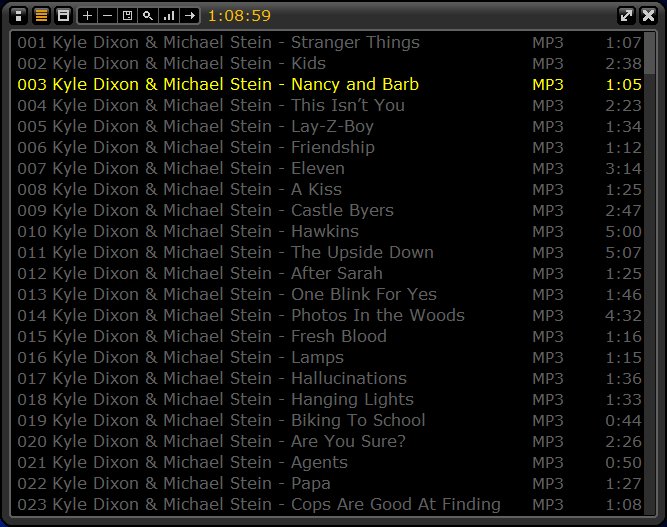Toggle the expand window icon
Screen dimensions: 667x527
tap(626, 16)
